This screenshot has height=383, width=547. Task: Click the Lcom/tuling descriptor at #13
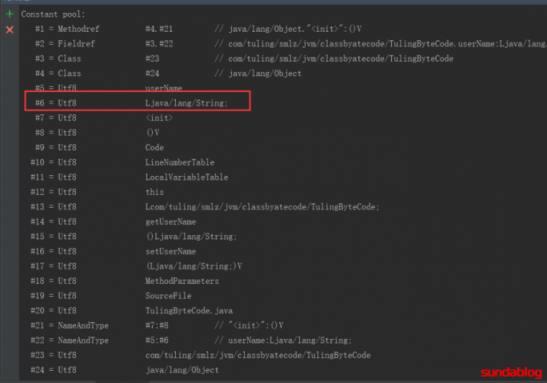262,207
